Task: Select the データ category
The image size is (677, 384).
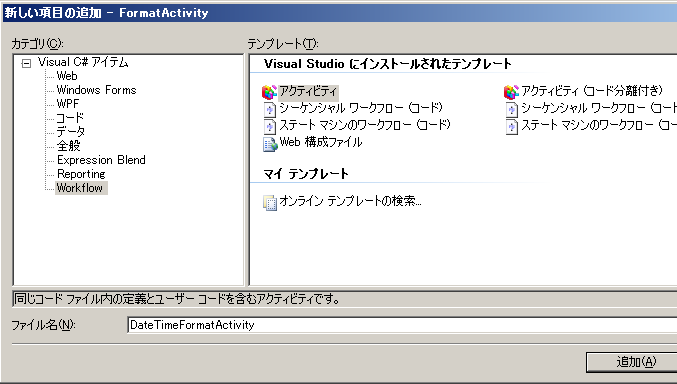Action: (x=71, y=132)
